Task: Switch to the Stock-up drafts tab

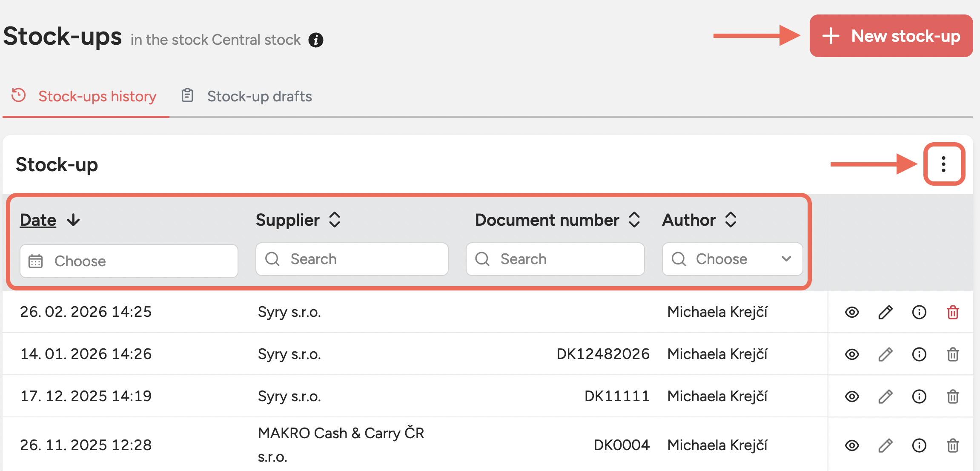Action: click(259, 96)
